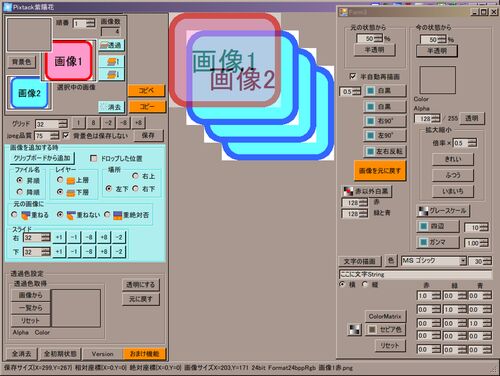This screenshot has height=376, width=500.
Task: Click the Alpha 128 value stepper arrows
Action: 436,118
